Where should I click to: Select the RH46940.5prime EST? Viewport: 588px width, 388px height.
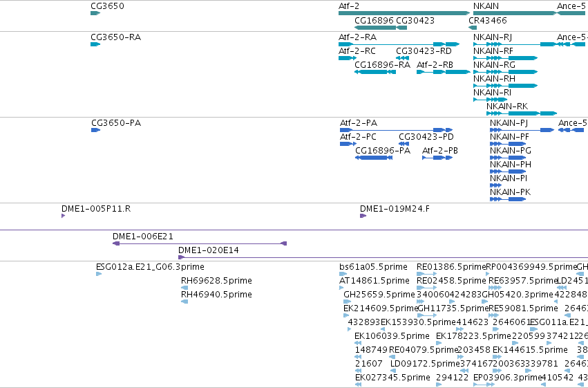[184, 302]
